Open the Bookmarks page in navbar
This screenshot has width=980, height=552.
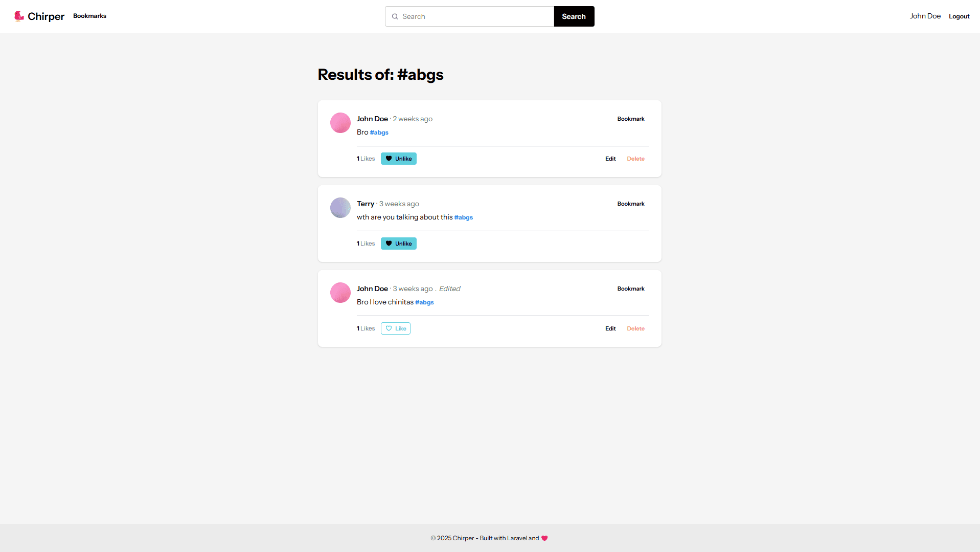coord(89,16)
